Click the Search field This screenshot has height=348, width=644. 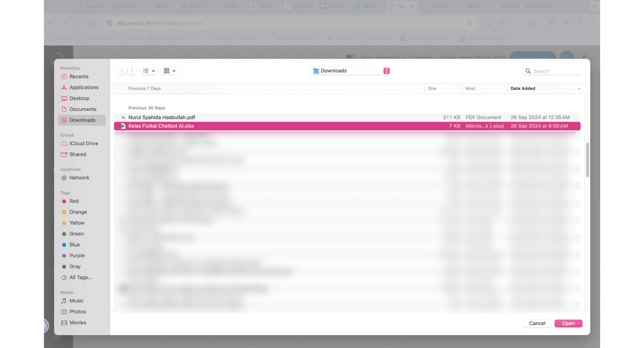point(552,71)
